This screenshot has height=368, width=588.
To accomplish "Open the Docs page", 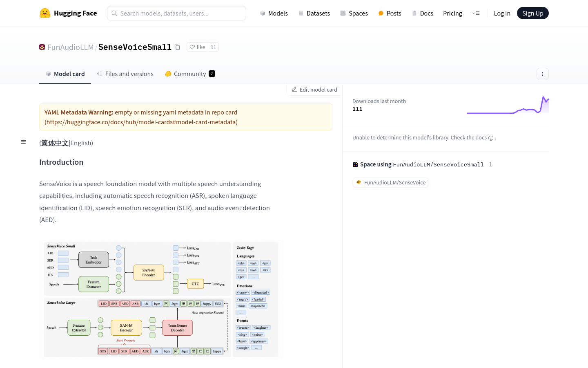I will tap(422, 13).
